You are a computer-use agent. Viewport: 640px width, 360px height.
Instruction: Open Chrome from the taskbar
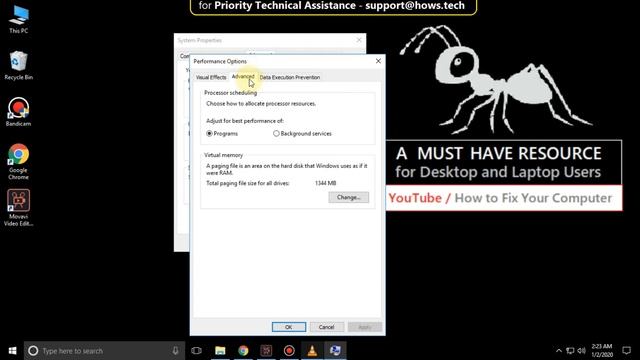(x=243, y=351)
